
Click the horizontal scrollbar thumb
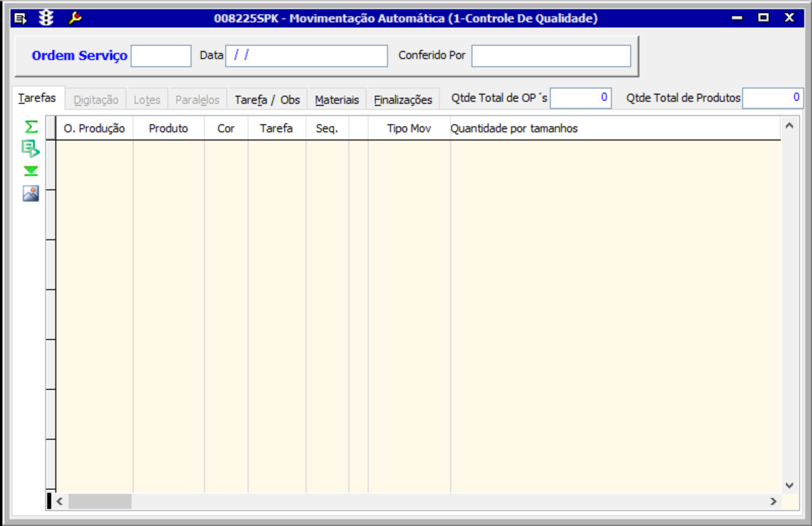(100, 501)
